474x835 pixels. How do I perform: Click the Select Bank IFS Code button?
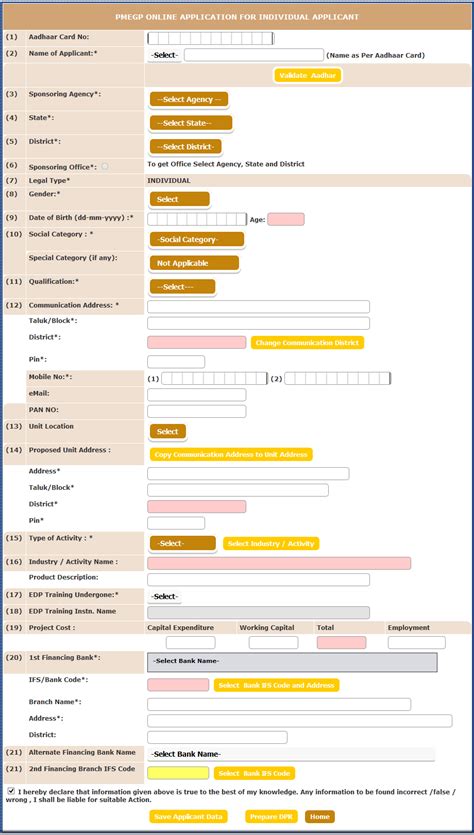coord(255,773)
